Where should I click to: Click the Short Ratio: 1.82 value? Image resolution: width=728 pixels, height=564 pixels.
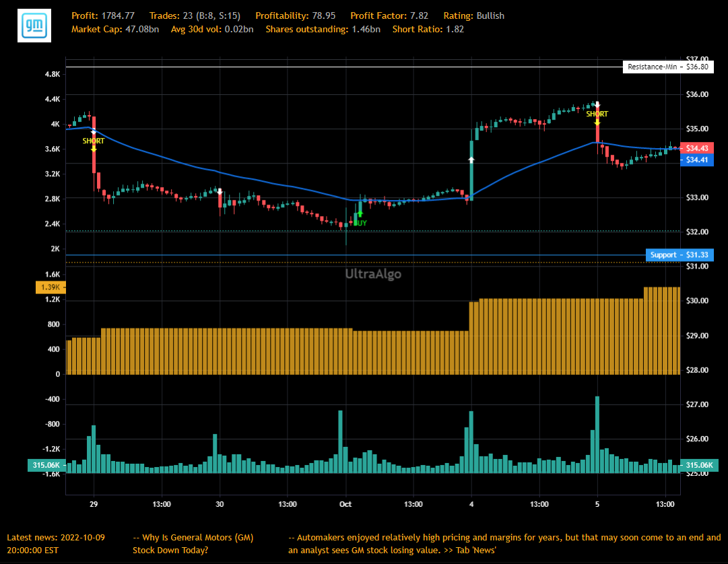click(x=428, y=29)
